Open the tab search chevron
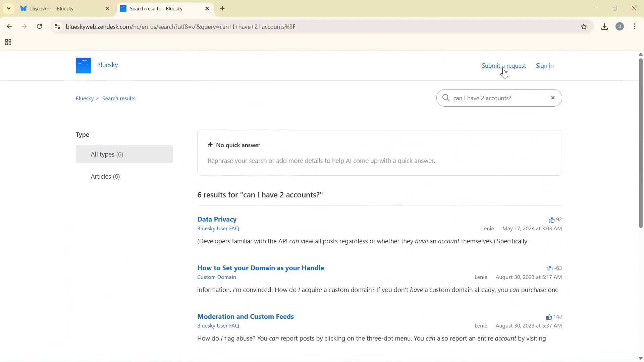Image resolution: width=644 pixels, height=362 pixels. (8, 8)
